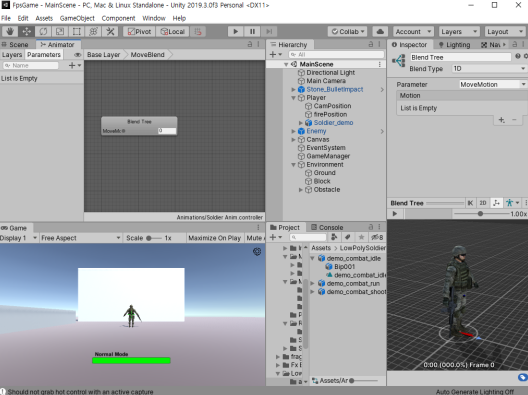
Task: Open cloud services icon
Action: click(x=380, y=32)
